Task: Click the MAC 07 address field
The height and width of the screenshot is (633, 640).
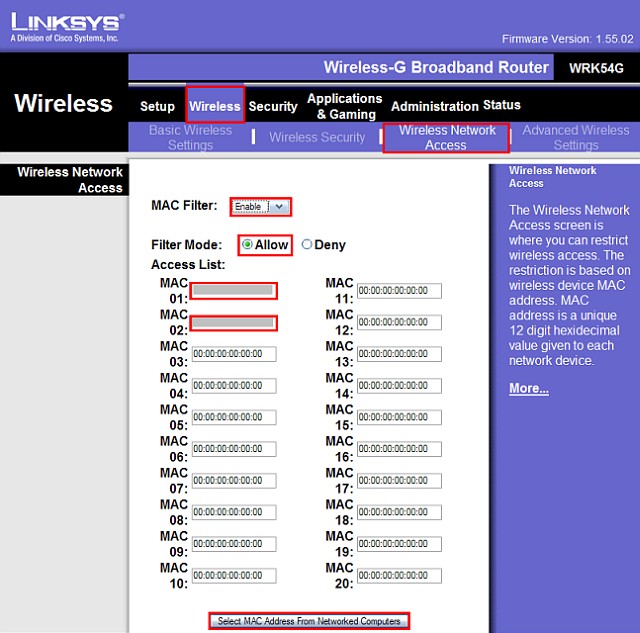Action: click(234, 480)
